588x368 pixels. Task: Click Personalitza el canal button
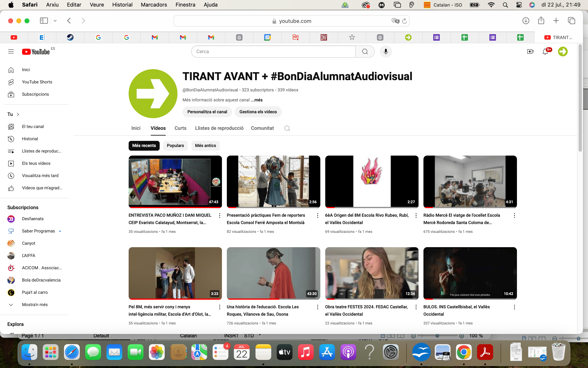[x=207, y=112]
